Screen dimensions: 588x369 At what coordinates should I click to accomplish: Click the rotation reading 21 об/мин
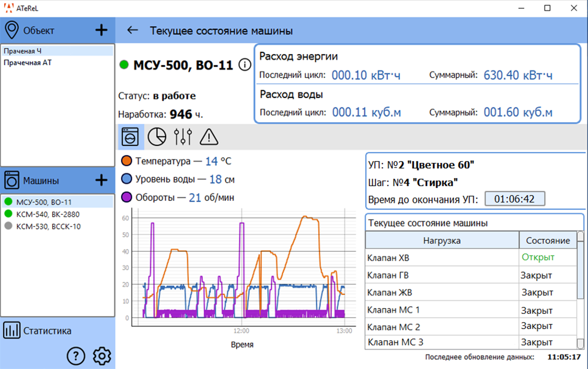point(211,197)
